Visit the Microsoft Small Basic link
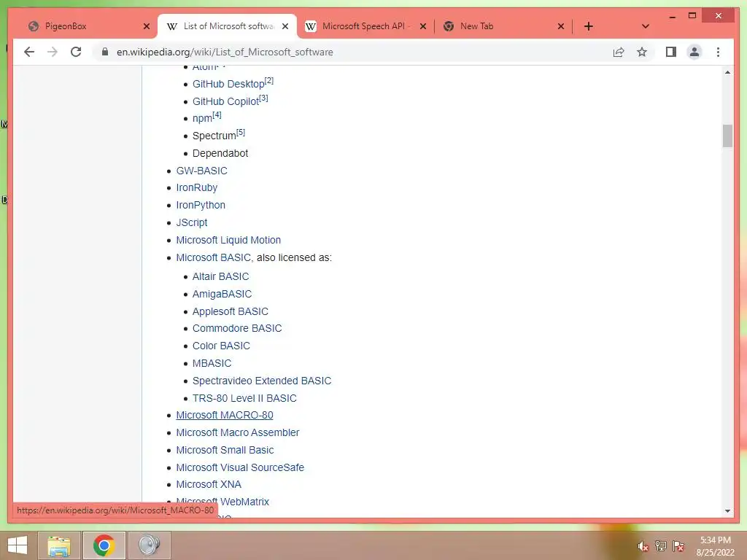The image size is (747, 560). click(225, 450)
